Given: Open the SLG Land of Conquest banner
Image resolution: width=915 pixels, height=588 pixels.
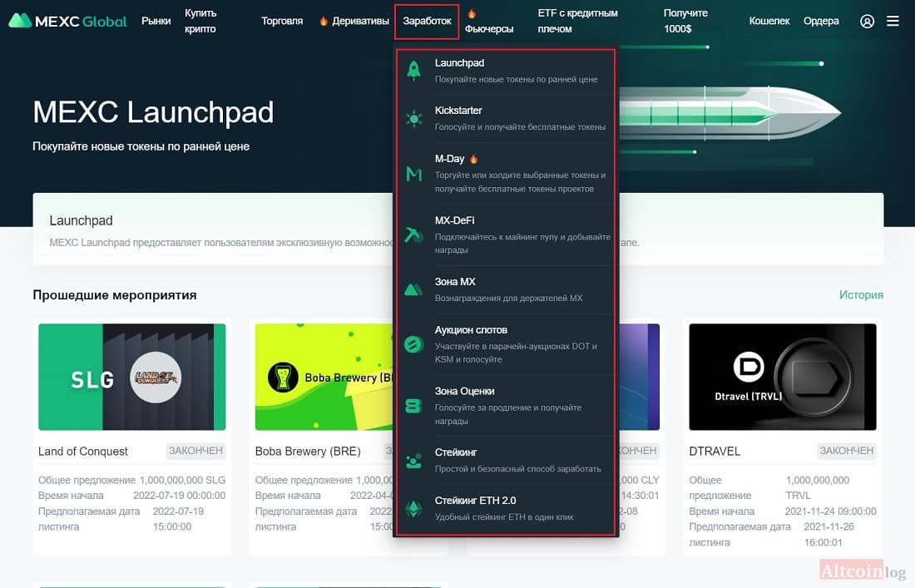Looking at the screenshot, I should pyautogui.click(x=132, y=377).
